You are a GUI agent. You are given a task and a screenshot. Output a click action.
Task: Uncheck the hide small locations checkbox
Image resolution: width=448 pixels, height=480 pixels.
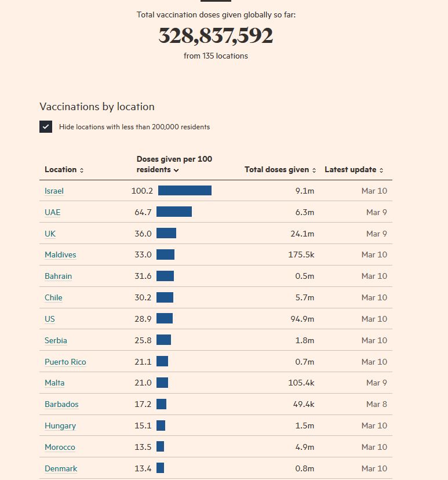(46, 126)
